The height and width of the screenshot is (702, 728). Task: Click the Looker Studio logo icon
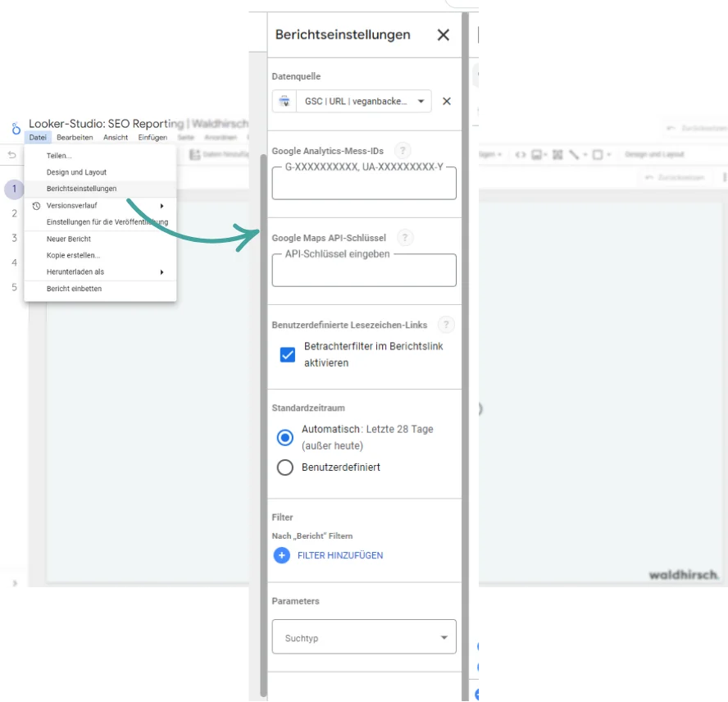point(16,128)
